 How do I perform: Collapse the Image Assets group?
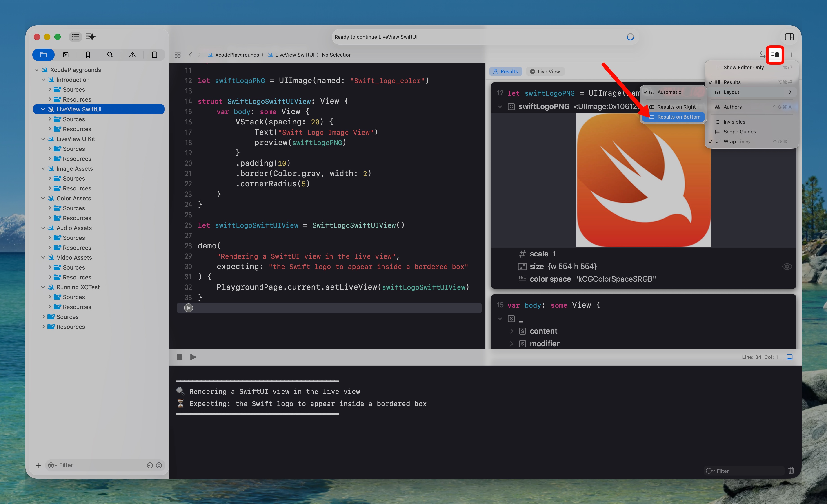43,169
